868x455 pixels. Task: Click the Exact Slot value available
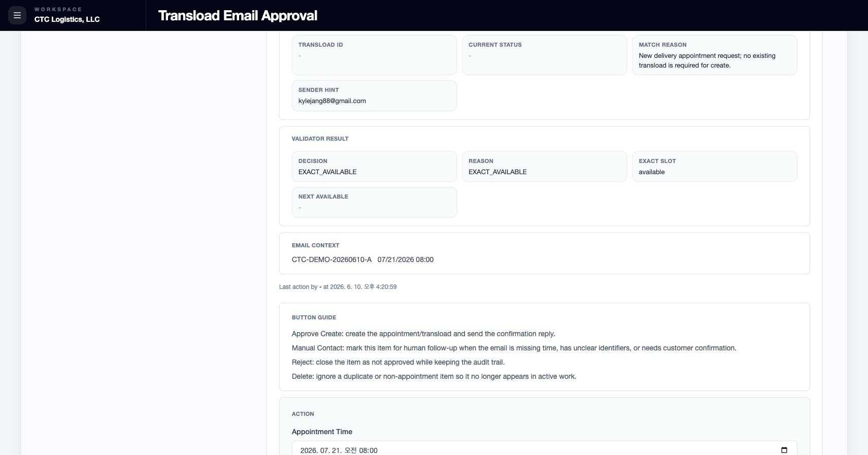[x=652, y=172]
